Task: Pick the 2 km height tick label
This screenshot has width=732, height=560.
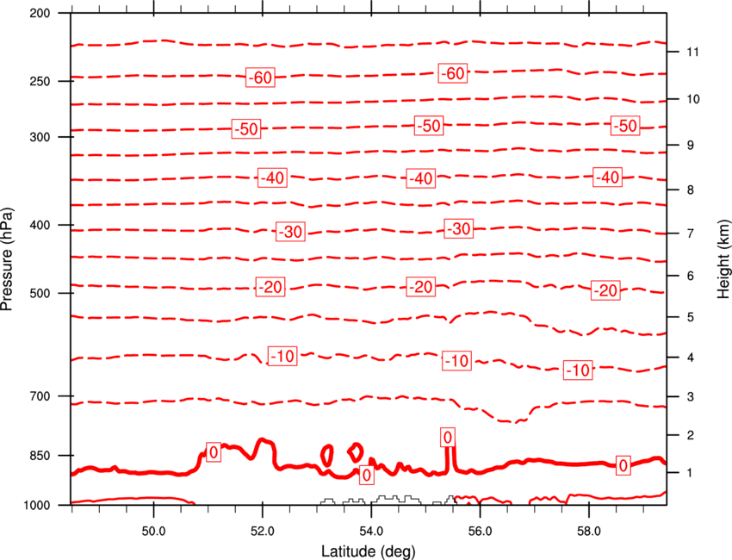Action: point(690,435)
